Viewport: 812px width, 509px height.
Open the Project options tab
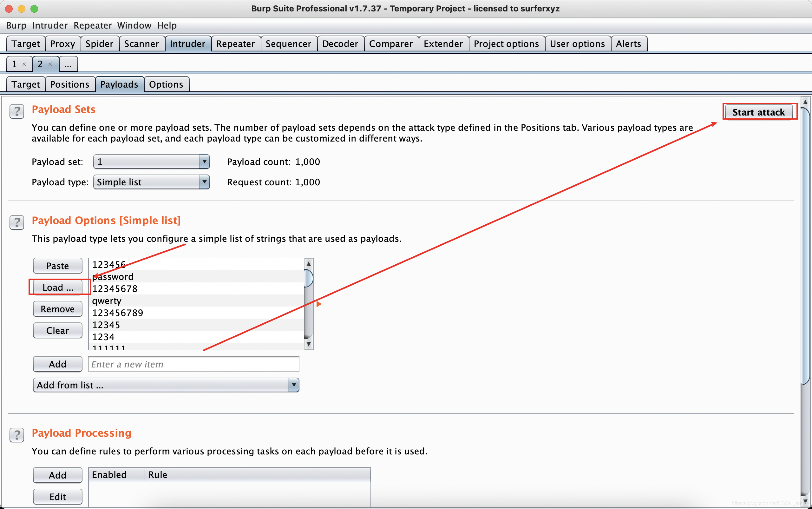(x=507, y=44)
